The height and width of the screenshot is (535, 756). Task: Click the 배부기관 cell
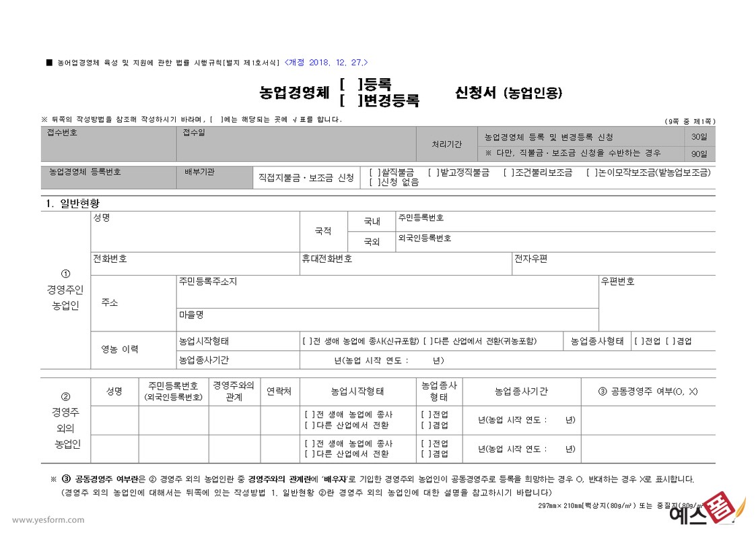coord(215,177)
